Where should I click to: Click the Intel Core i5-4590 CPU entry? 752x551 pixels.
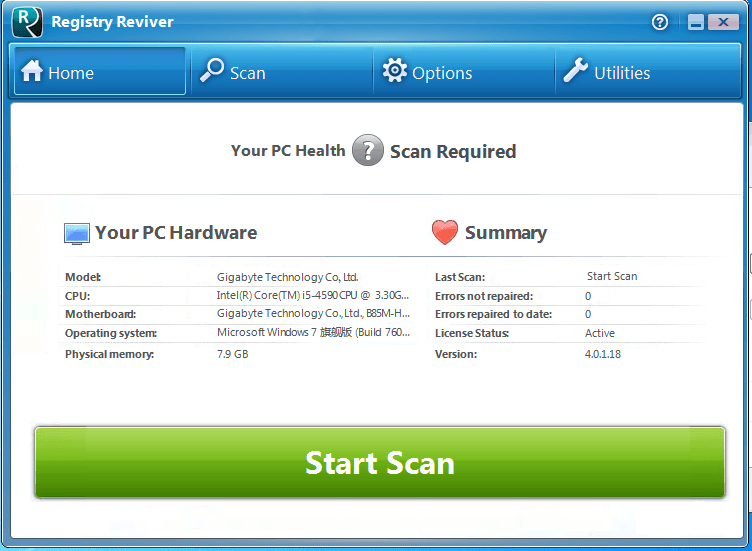click(x=312, y=296)
